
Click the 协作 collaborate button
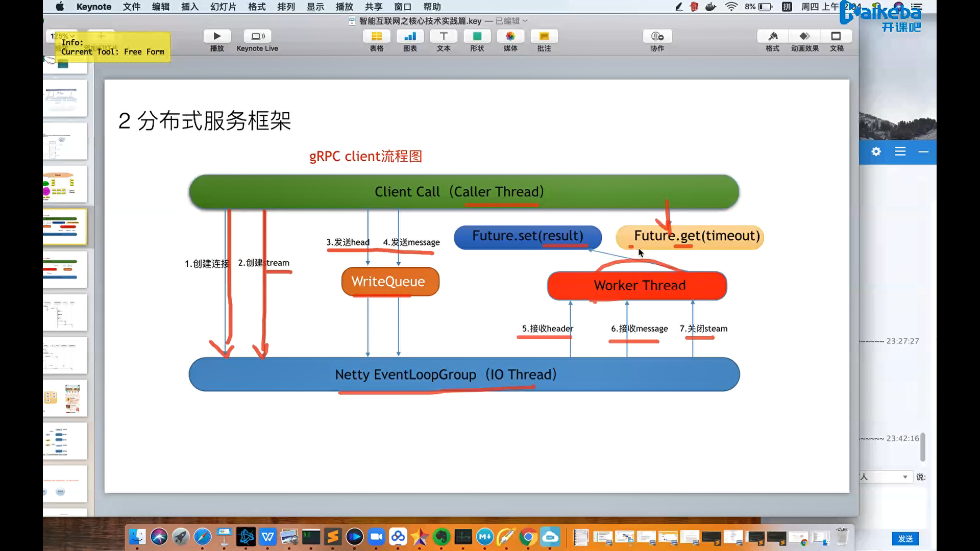click(657, 36)
